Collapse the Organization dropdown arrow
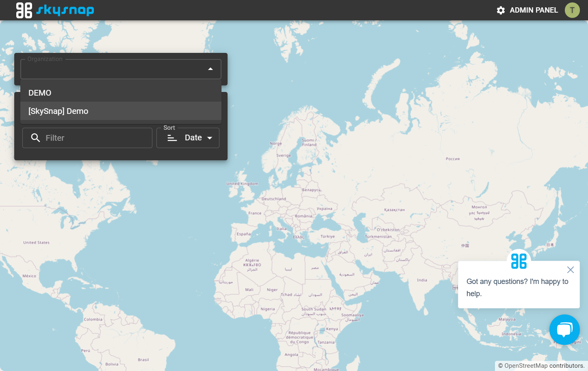This screenshot has width=588, height=371. (210, 69)
